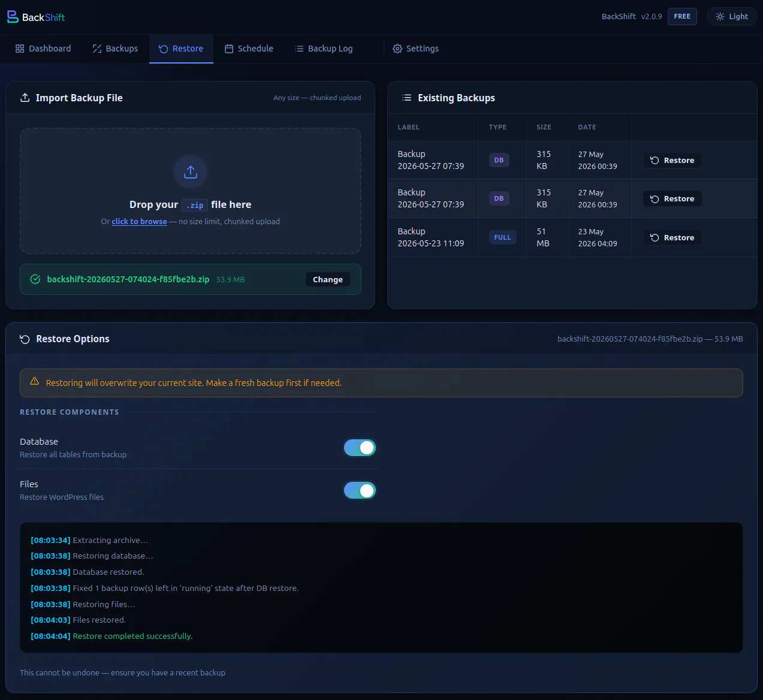This screenshot has width=763, height=700.
Task: Open the Settings tab
Action: 416,49
